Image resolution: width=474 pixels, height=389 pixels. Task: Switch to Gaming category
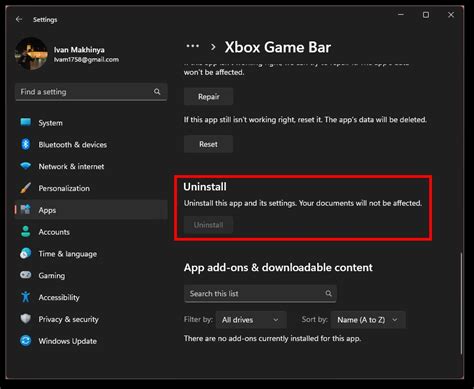point(52,276)
